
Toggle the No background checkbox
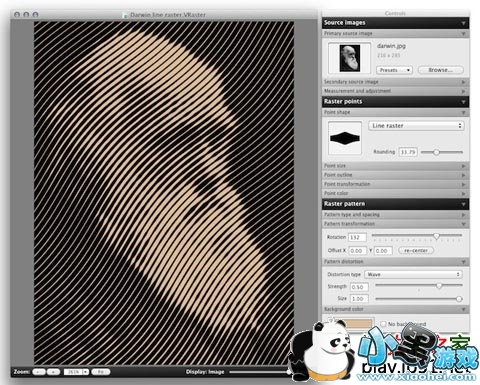(x=383, y=324)
